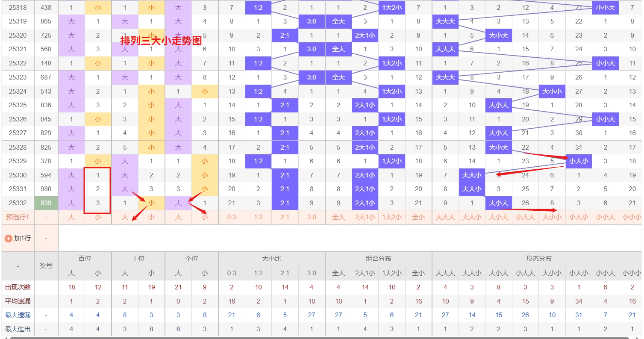Pick ratio 1:2 in 预选行1

click(258, 217)
